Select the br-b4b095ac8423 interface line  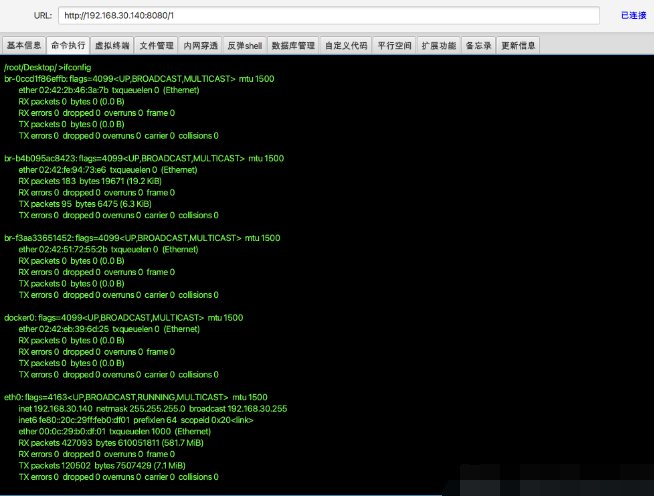pos(144,159)
